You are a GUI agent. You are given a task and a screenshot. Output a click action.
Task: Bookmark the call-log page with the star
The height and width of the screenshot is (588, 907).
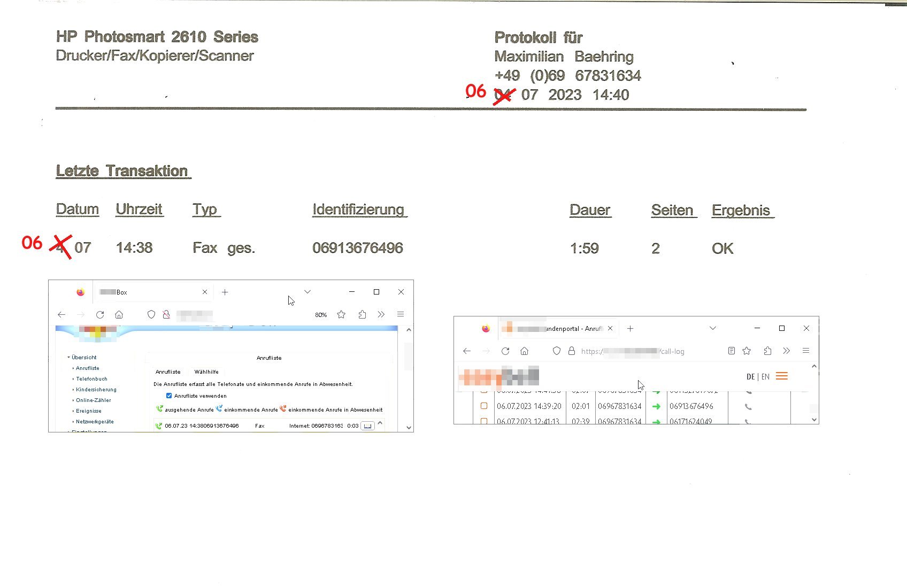(x=747, y=351)
